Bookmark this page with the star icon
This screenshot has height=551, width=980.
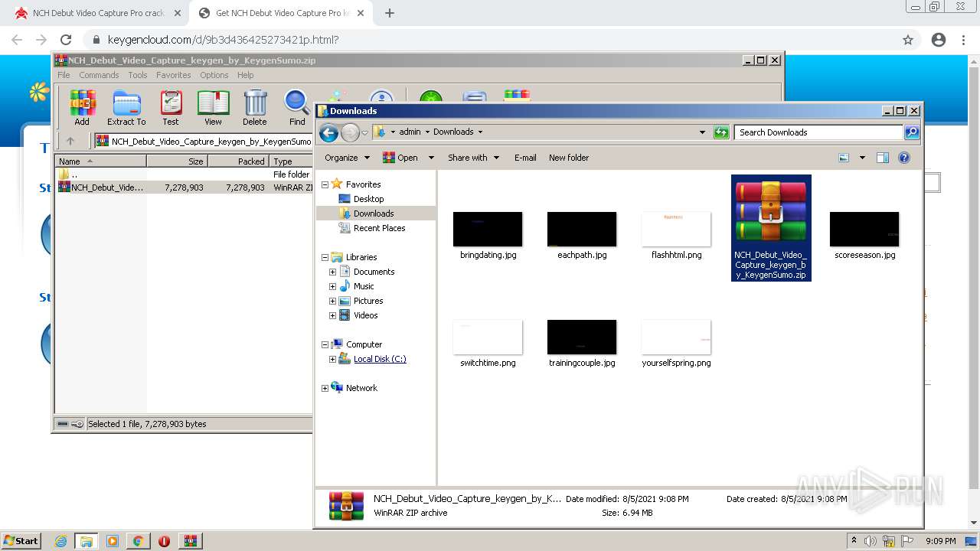point(908,40)
